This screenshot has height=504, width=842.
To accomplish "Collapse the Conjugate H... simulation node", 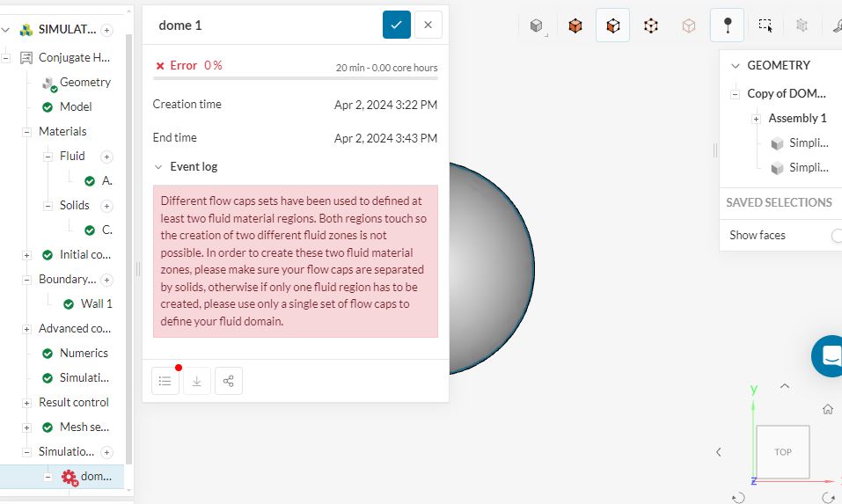I will tap(5, 58).
